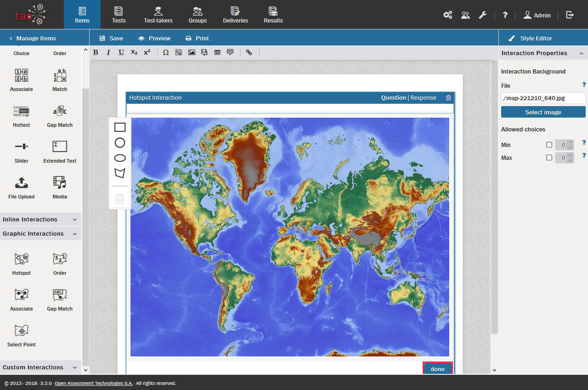Select the rectangle shape tool
588x390 pixels.
(x=120, y=127)
